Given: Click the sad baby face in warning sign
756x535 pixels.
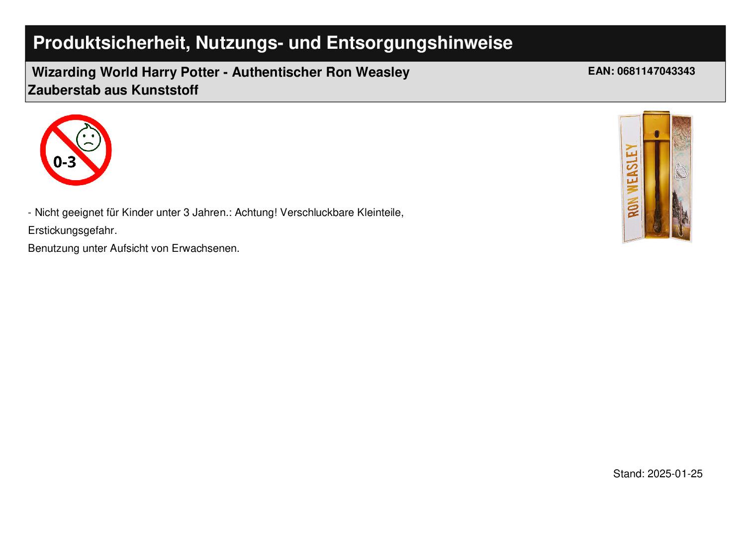Looking at the screenshot, I should (x=88, y=138).
